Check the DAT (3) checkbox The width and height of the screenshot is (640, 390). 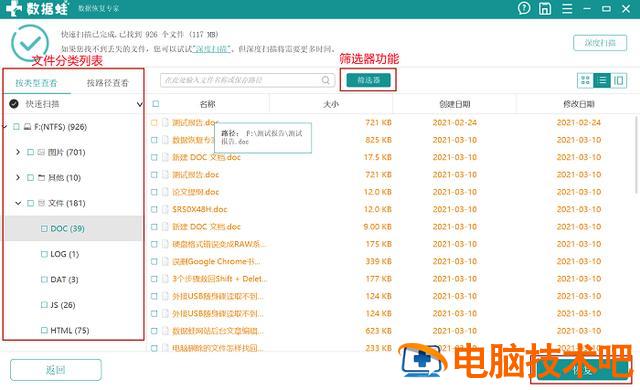[44, 279]
